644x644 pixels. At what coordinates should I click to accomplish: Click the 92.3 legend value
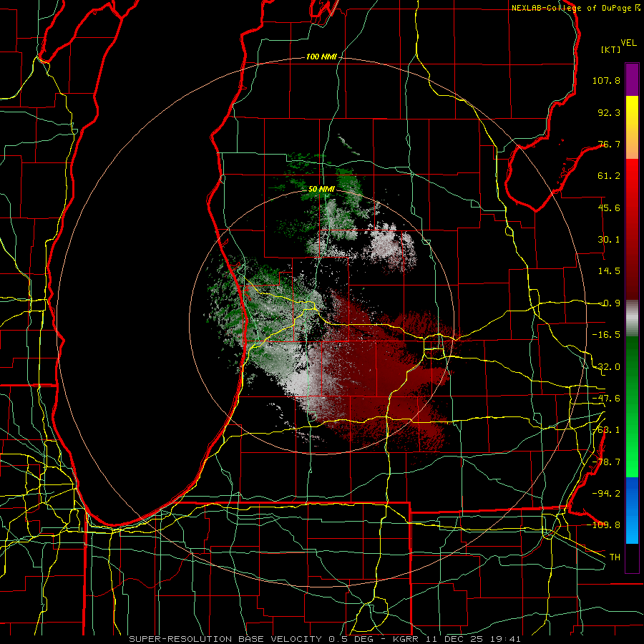coord(609,112)
